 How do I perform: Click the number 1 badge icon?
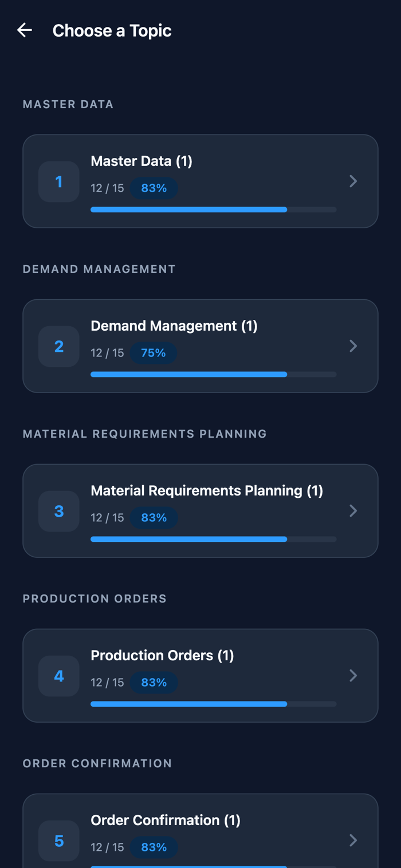tap(59, 181)
